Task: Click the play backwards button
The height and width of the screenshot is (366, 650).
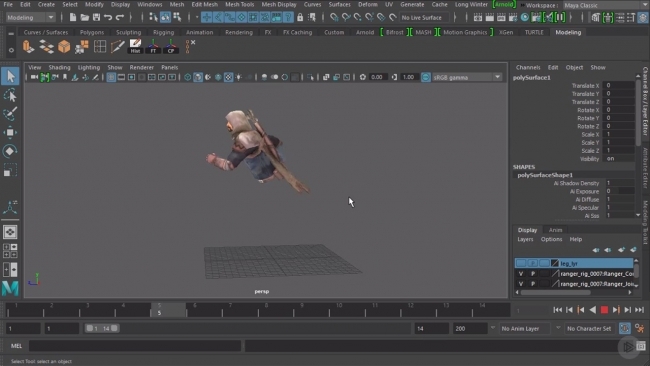Action: pos(593,310)
